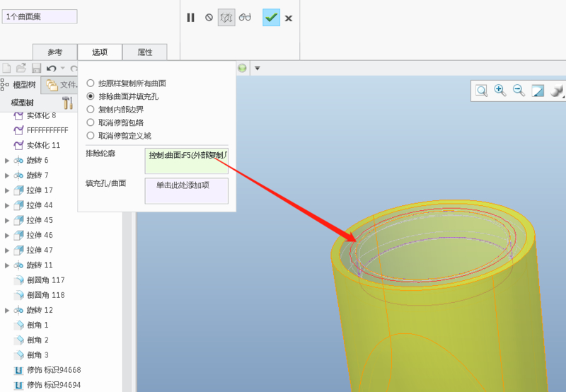The width and height of the screenshot is (566, 392).
Task: Toggle the glasses preview icon
Action: [x=245, y=18]
